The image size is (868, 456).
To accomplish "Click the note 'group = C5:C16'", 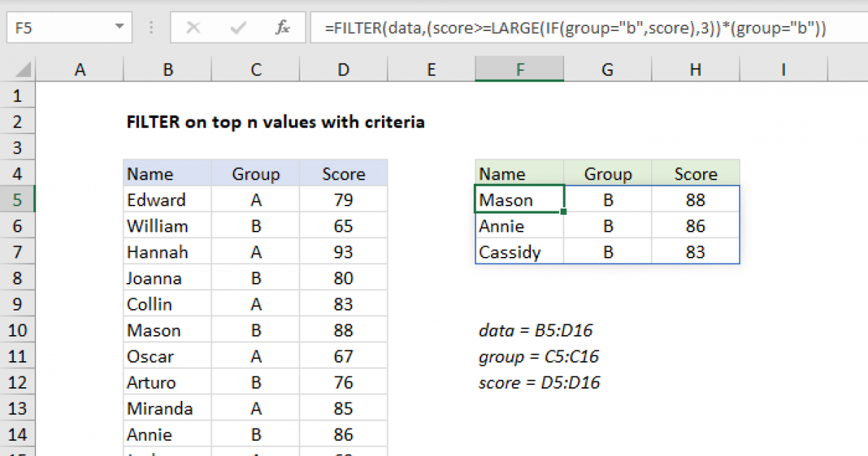I will pyautogui.click(x=539, y=357).
